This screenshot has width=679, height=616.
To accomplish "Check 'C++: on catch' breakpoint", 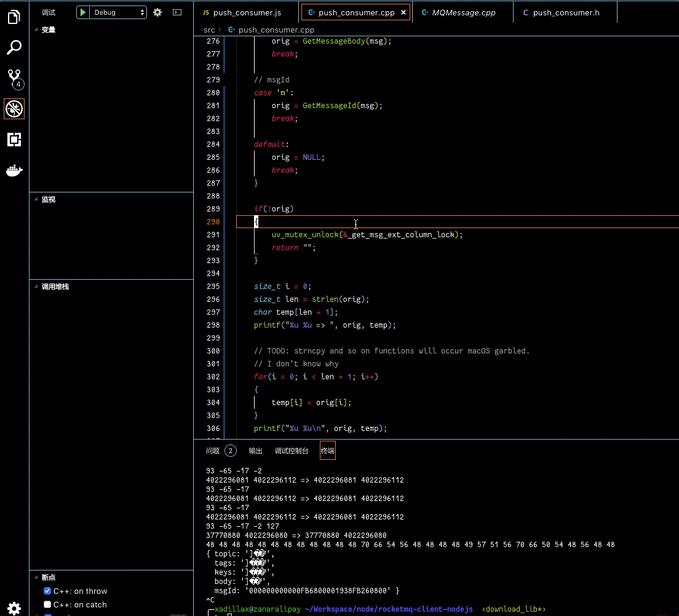I will pos(47,604).
